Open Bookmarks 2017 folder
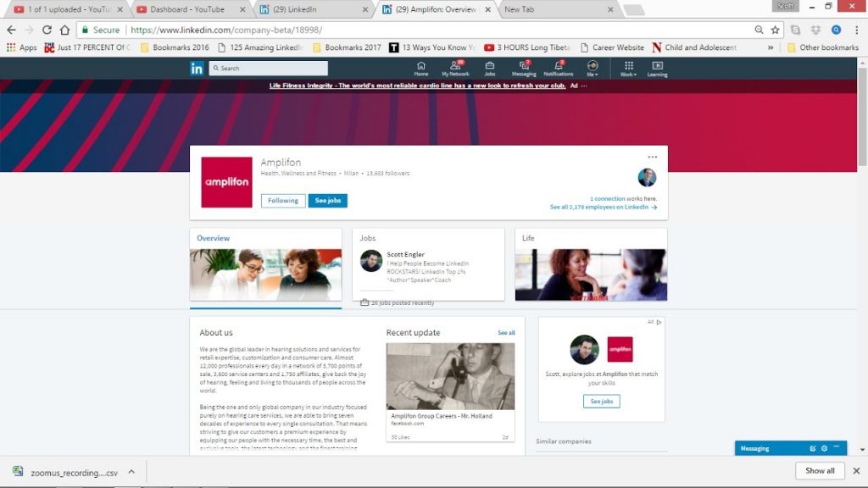Screen dimensions: 868x488 347,47
